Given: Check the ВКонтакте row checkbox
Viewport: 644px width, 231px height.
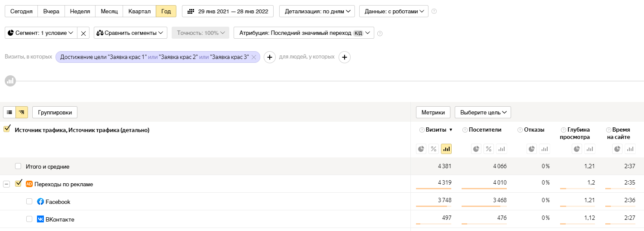Looking at the screenshot, I should (x=29, y=219).
